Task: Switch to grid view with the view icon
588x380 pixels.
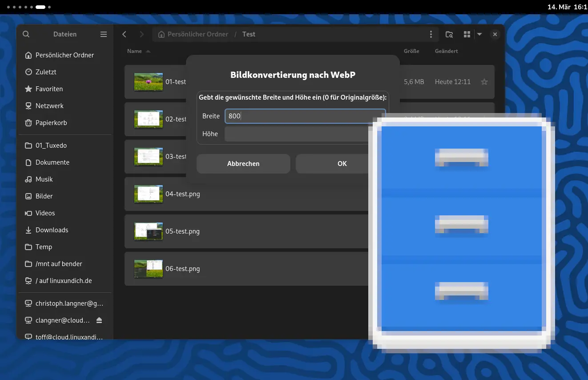Action: point(466,34)
